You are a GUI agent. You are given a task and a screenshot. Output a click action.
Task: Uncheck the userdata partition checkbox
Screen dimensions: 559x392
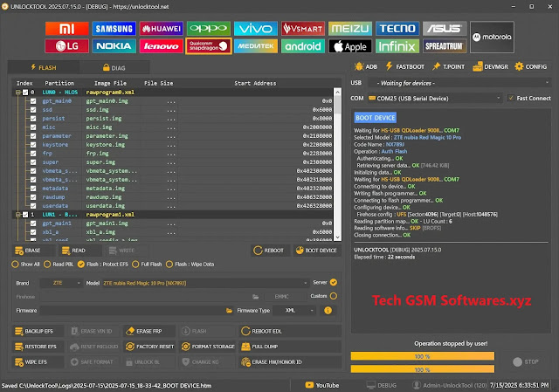click(x=33, y=206)
